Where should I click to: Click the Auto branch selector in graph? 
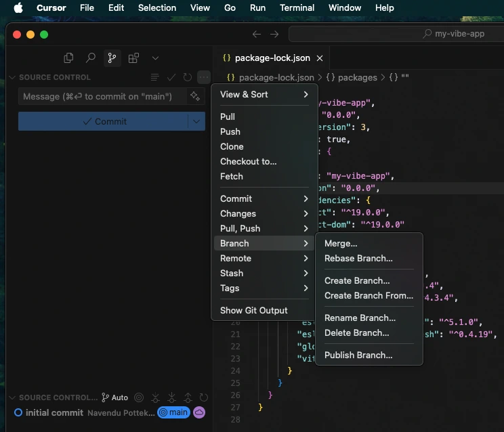(x=114, y=397)
